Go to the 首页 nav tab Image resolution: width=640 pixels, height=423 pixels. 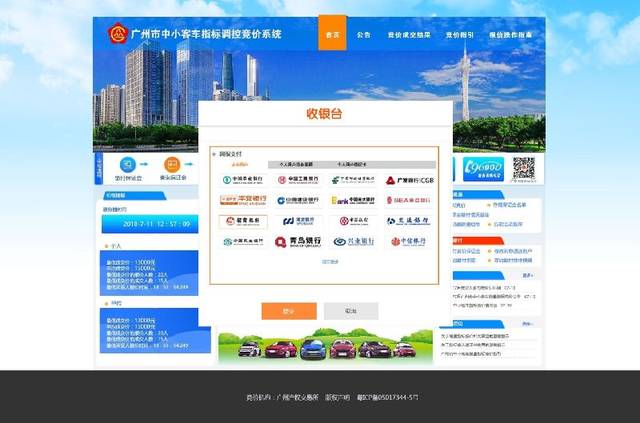pyautogui.click(x=332, y=33)
